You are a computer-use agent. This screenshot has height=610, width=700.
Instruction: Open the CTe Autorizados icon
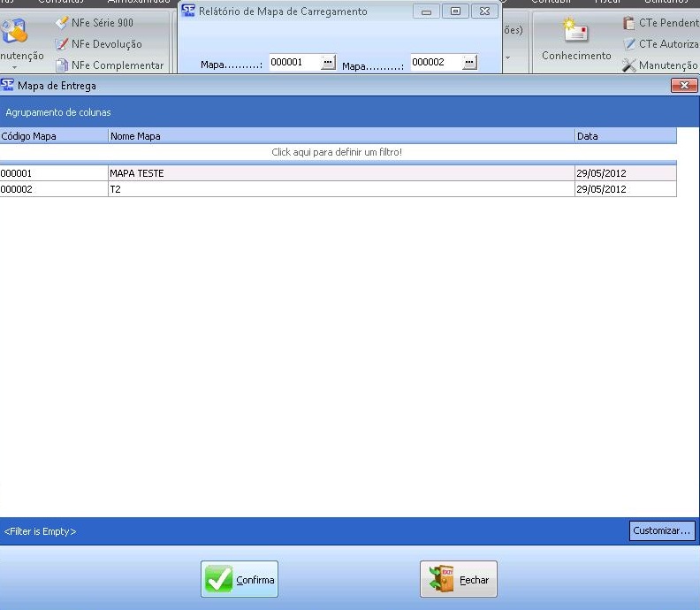pyautogui.click(x=629, y=44)
